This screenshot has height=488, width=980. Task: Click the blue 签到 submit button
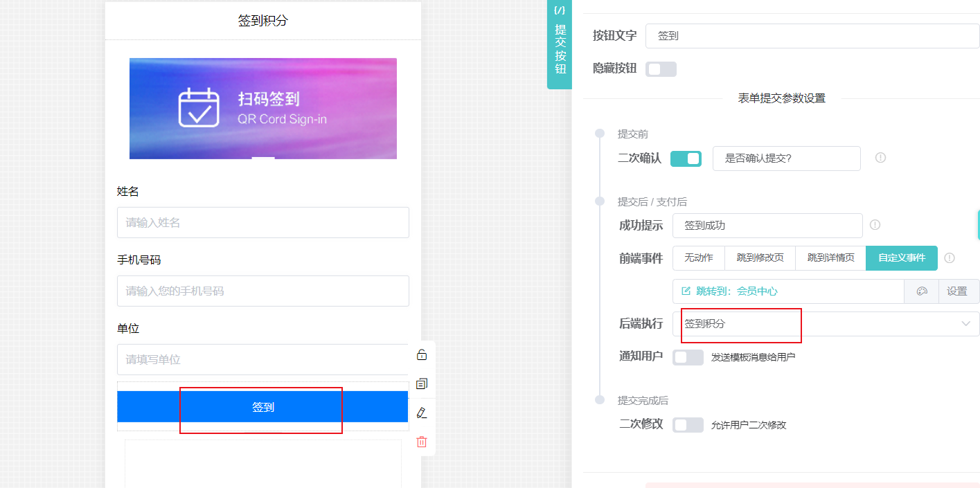pyautogui.click(x=262, y=407)
